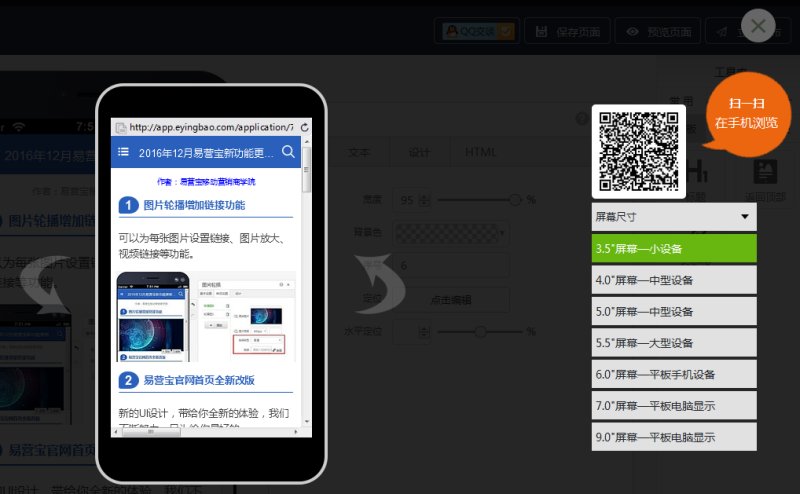Select the 4.0" 屏幕 中型设备 option
The width and height of the screenshot is (800, 494).
673,279
